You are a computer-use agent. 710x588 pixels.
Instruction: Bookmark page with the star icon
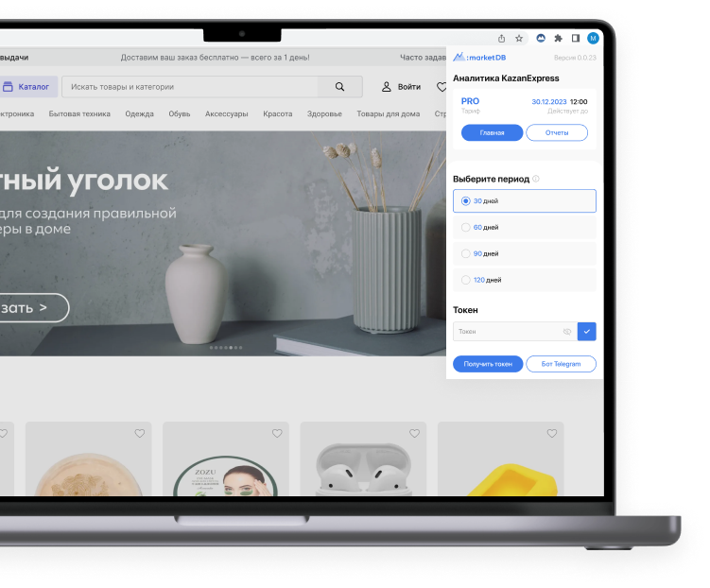tap(519, 39)
